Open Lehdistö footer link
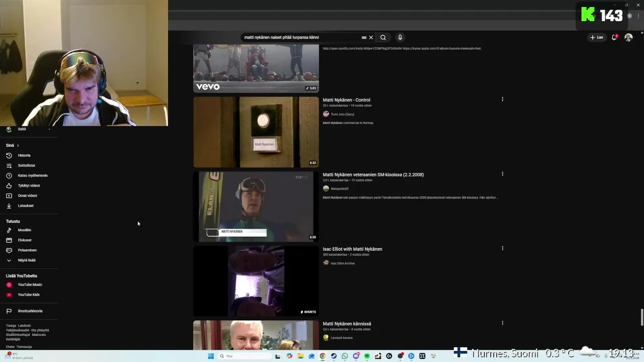Viewport: 644px width, 362px height. (x=24, y=326)
